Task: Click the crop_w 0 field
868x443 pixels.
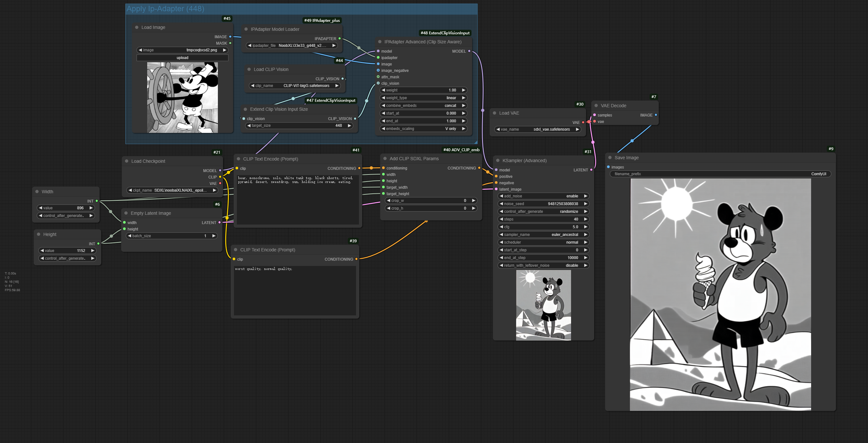Action: (x=431, y=201)
